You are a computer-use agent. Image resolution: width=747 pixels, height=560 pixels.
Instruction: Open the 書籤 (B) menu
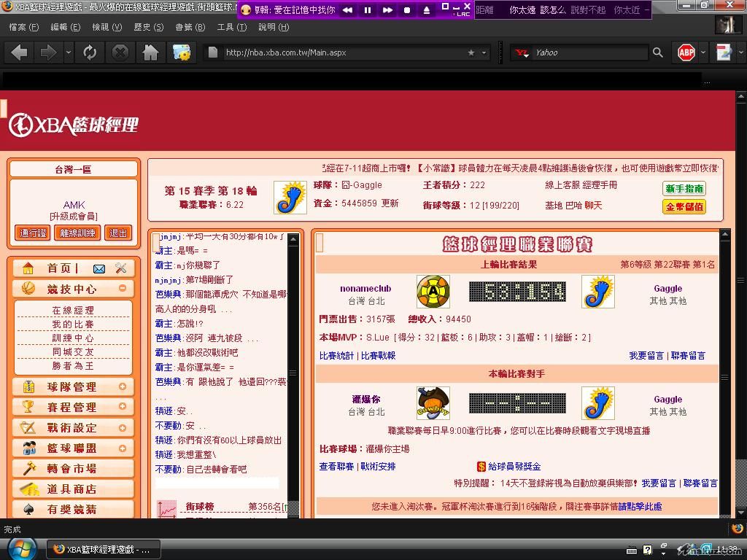(x=190, y=27)
